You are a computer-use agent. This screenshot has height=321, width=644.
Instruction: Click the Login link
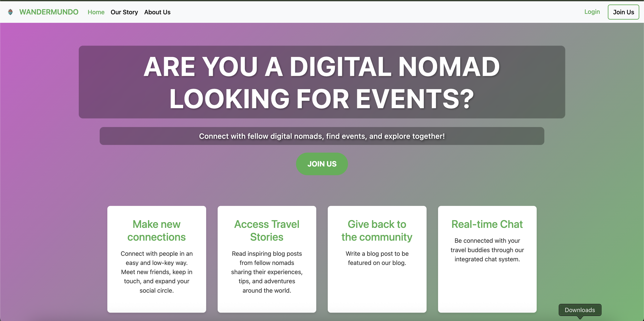(592, 12)
